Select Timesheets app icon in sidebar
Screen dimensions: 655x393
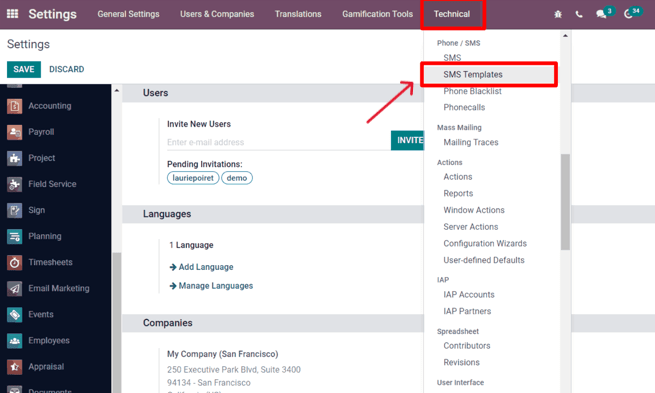click(15, 262)
